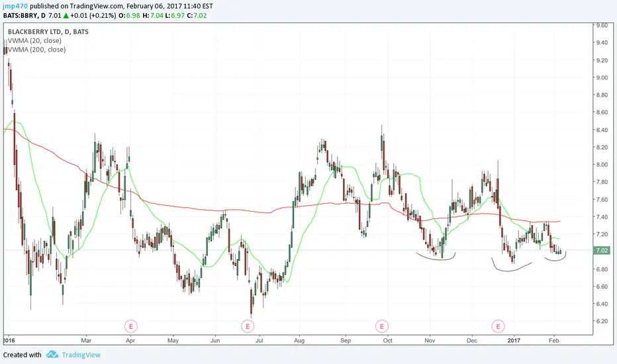Screen dimensions: 617x364
Task: Select the VWMA (20, close) indicator label
Action: click(35, 40)
